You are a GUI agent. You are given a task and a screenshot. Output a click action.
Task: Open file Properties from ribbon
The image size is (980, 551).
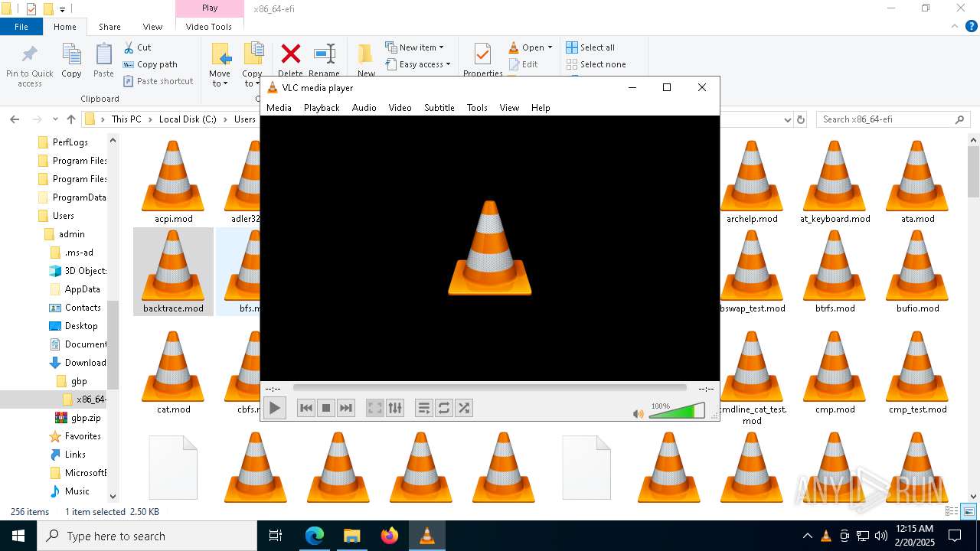[482, 60]
